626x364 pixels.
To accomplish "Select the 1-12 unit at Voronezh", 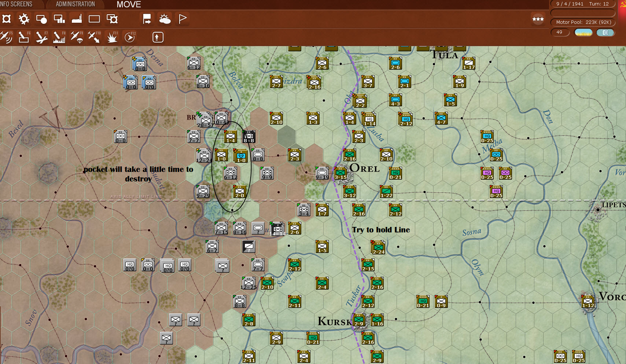I will tap(588, 301).
